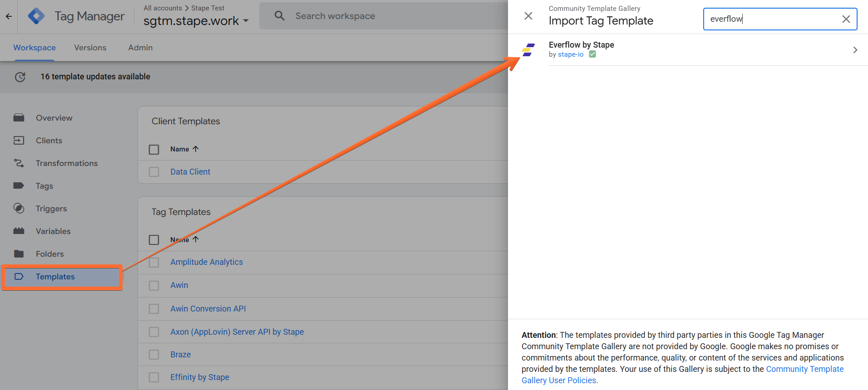Switch to the Versions tab

(90, 48)
